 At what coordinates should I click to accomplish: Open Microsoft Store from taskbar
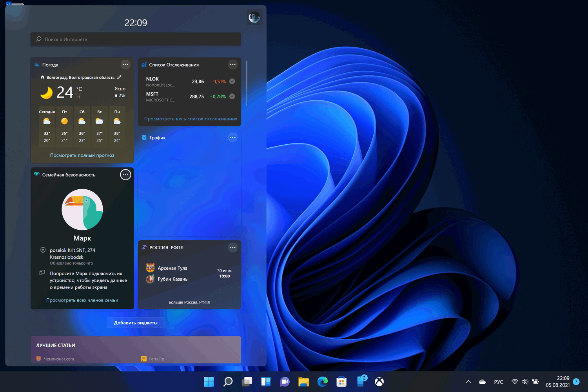[x=341, y=382]
